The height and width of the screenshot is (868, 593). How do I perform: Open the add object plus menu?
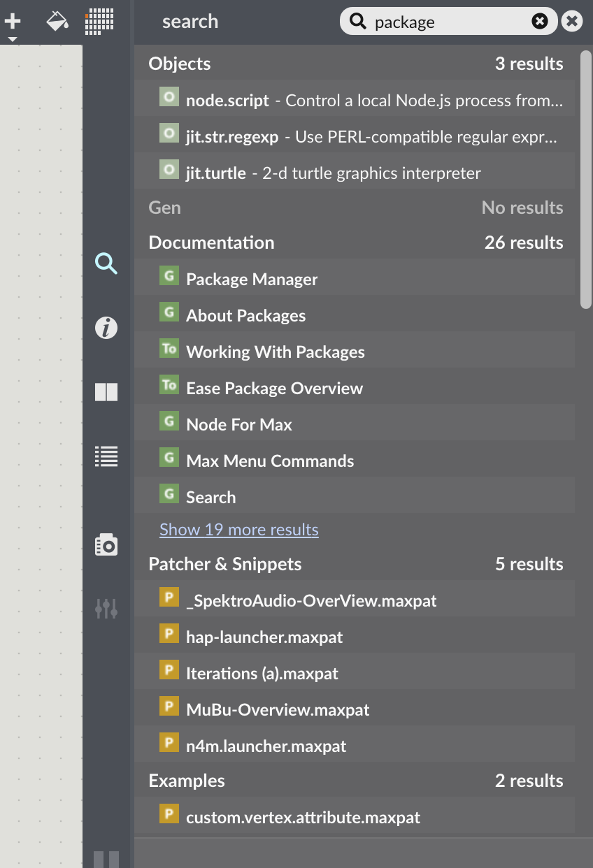coord(13,22)
